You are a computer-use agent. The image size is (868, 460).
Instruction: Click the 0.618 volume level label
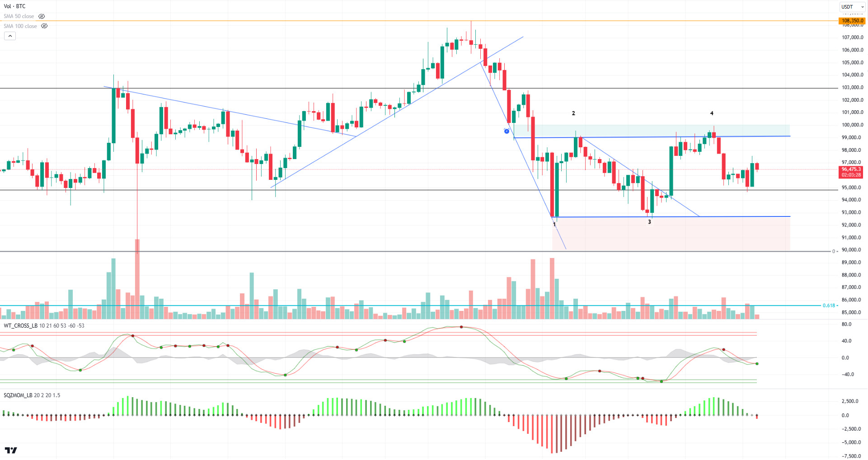(x=829, y=306)
